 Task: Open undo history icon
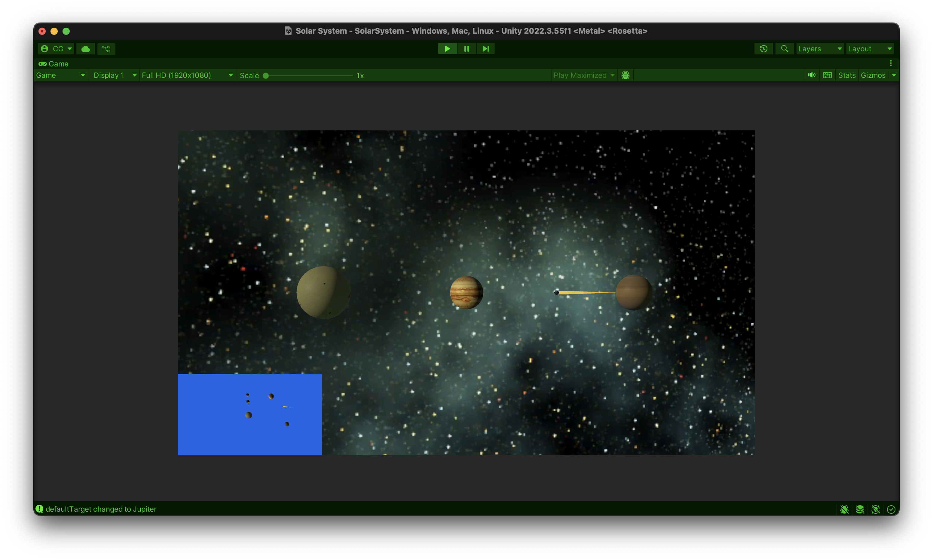click(x=763, y=49)
